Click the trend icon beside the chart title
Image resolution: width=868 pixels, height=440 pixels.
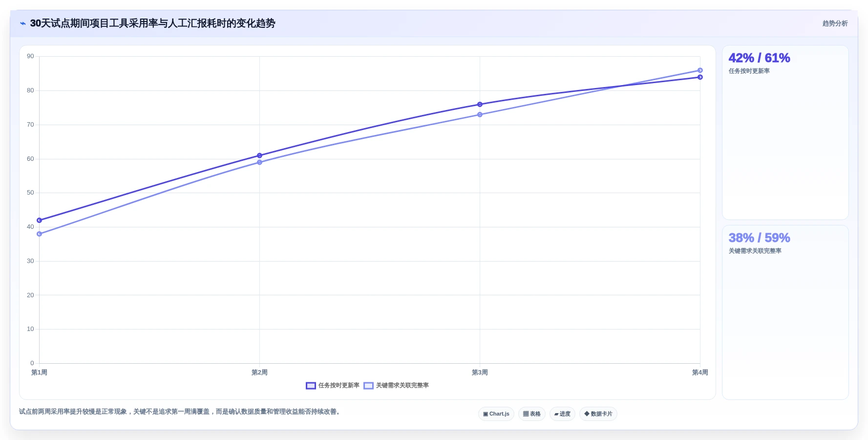(x=23, y=23)
